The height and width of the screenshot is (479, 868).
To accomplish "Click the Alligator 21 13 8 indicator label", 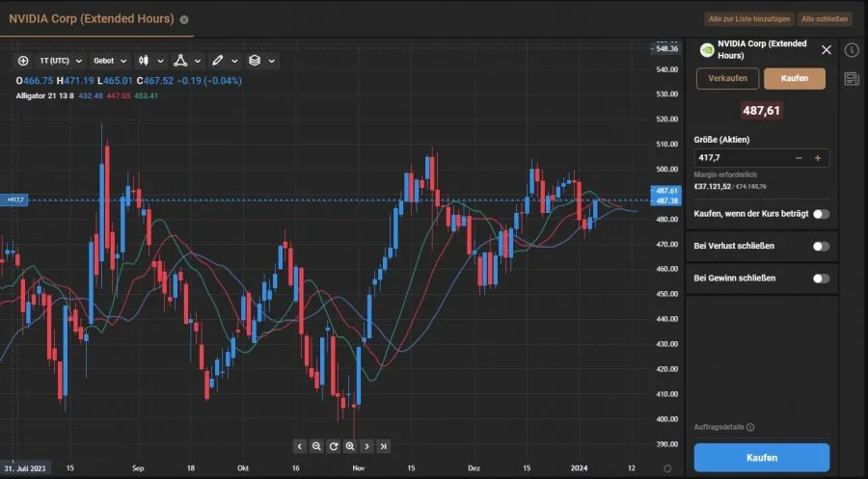I will [44, 95].
